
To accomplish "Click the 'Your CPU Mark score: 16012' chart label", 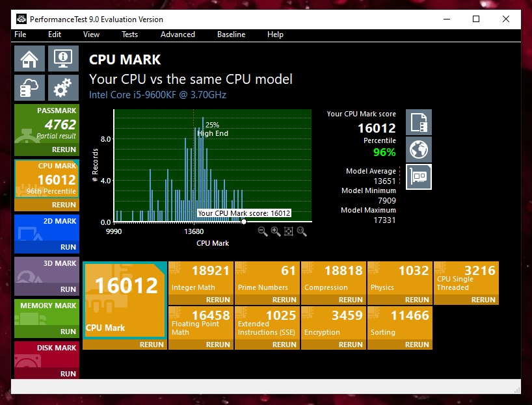I will [244, 213].
